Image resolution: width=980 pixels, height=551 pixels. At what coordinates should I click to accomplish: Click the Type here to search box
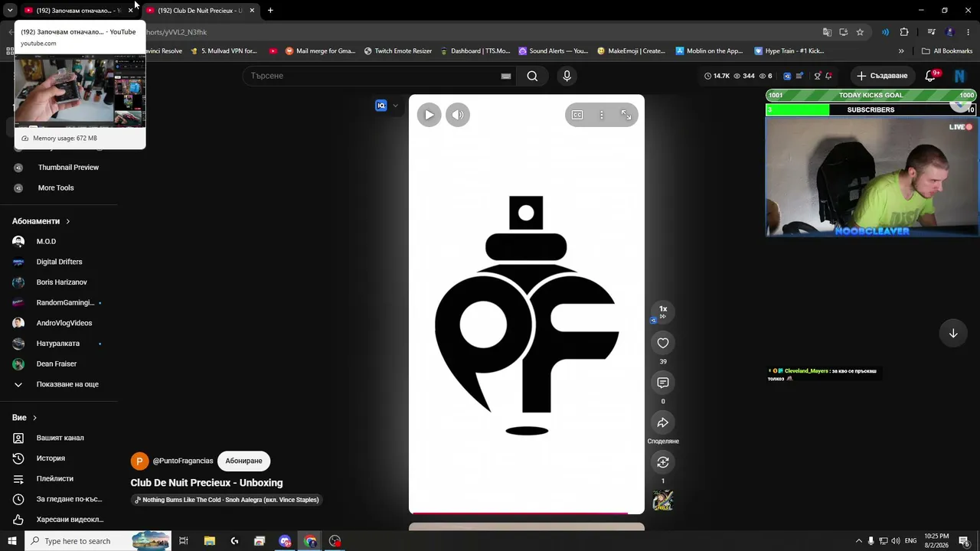[x=98, y=541]
